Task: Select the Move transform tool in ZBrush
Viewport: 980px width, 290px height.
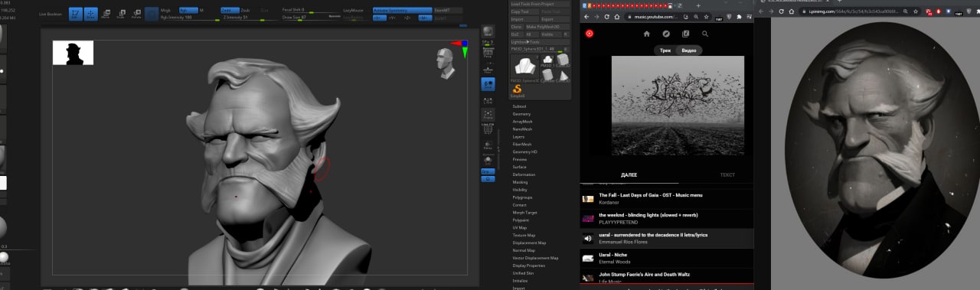Action: tap(106, 14)
